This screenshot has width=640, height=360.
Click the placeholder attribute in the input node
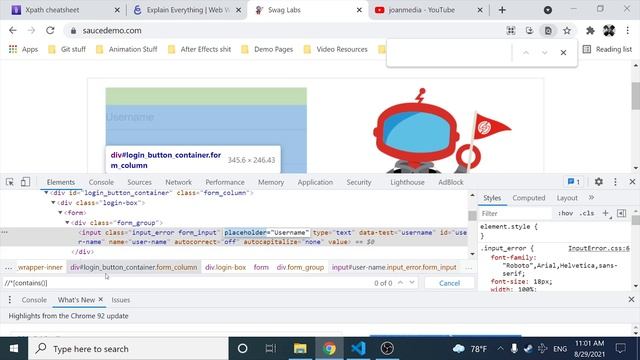click(x=266, y=233)
